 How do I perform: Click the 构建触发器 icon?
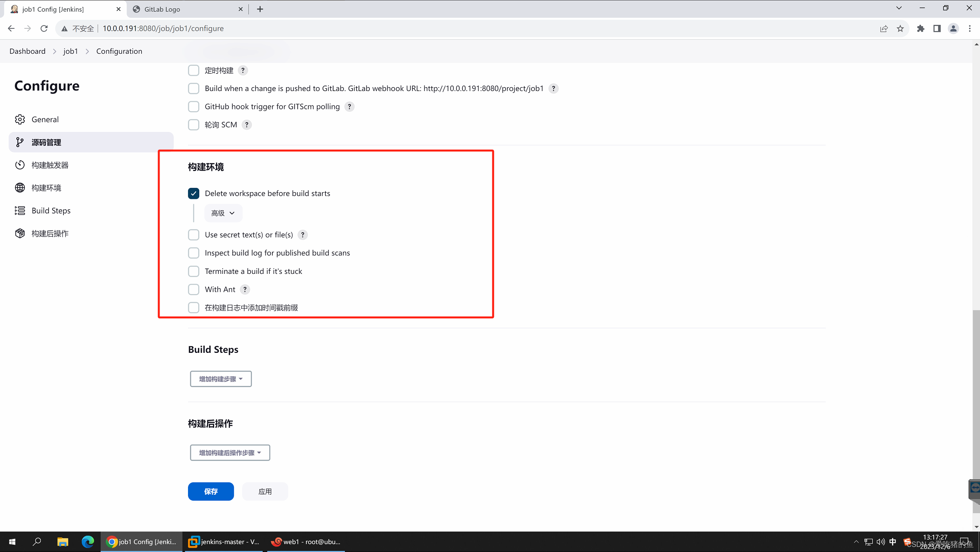20,165
